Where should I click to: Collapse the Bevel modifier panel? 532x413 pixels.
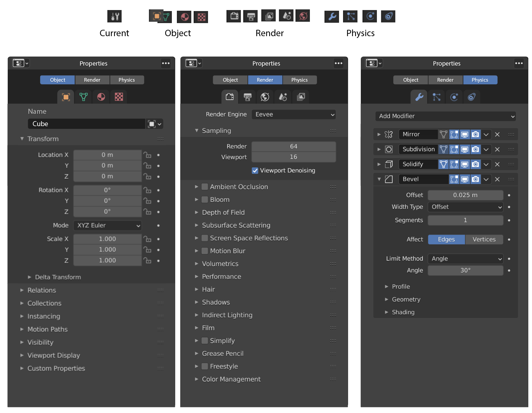379,179
